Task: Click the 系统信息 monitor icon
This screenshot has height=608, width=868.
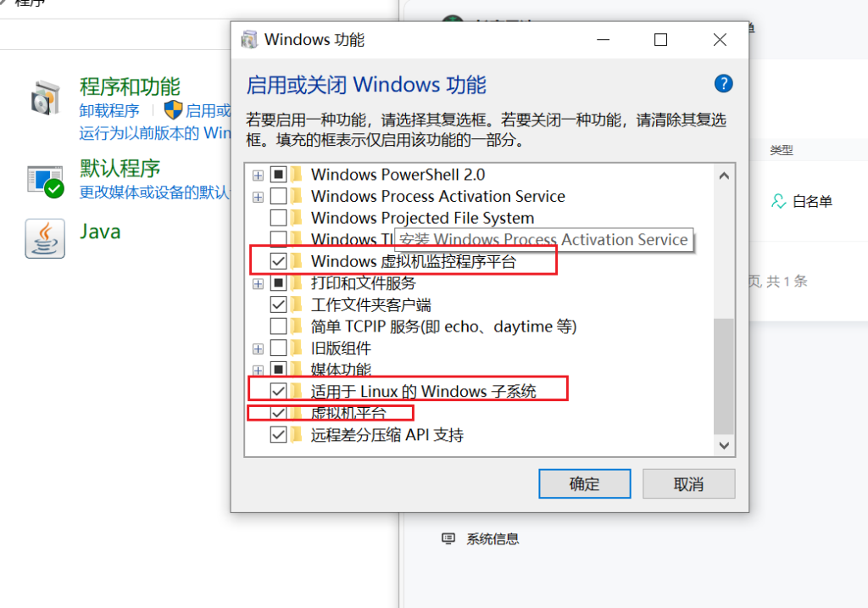Action: click(x=448, y=538)
